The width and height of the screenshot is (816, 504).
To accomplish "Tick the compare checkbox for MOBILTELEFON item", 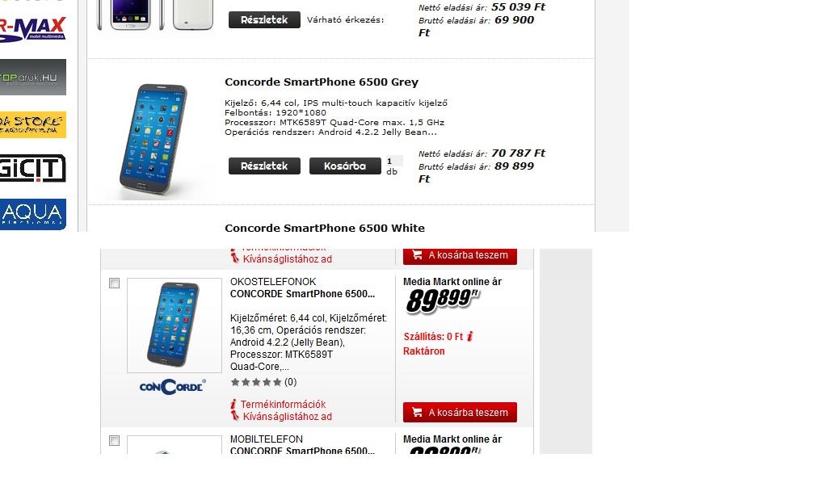I will tap(114, 440).
